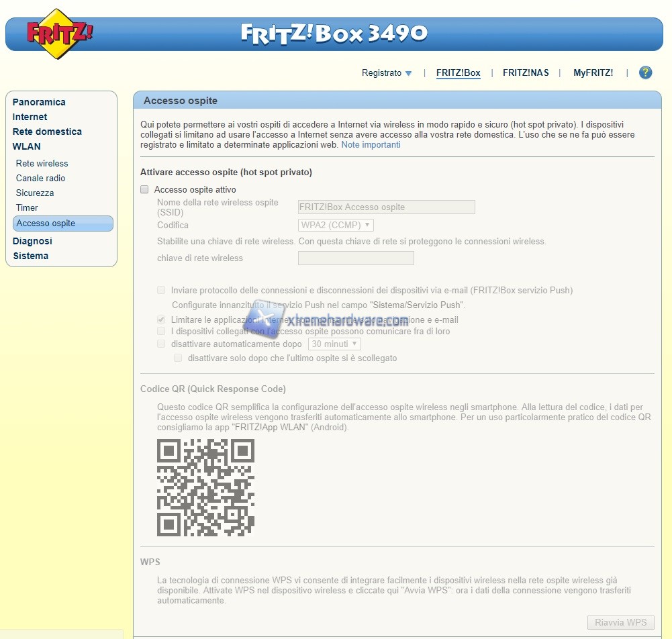The width and height of the screenshot is (672, 639).
Task: Click the FRITZ! logo icon
Action: click(59, 34)
